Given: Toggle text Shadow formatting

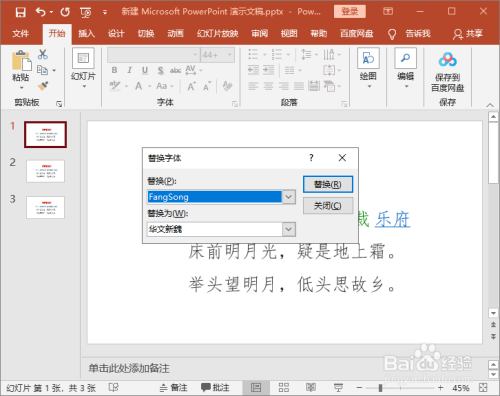Looking at the screenshot, I should pyautogui.click(x=161, y=70).
